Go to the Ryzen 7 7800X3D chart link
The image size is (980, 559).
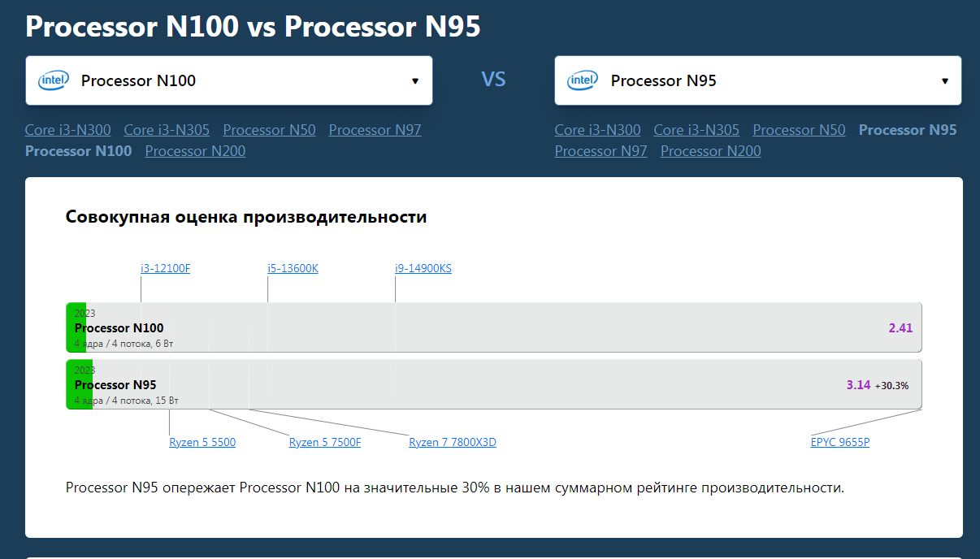click(x=453, y=443)
